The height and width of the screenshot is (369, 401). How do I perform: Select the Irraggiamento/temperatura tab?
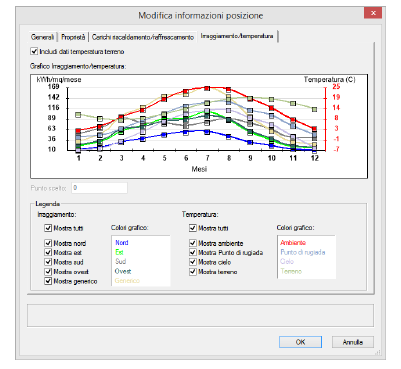pyautogui.click(x=237, y=36)
